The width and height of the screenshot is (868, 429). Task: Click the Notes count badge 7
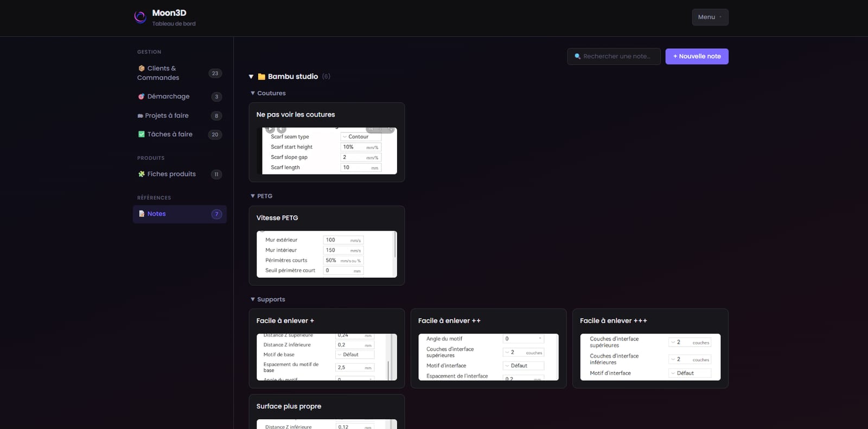[216, 214]
